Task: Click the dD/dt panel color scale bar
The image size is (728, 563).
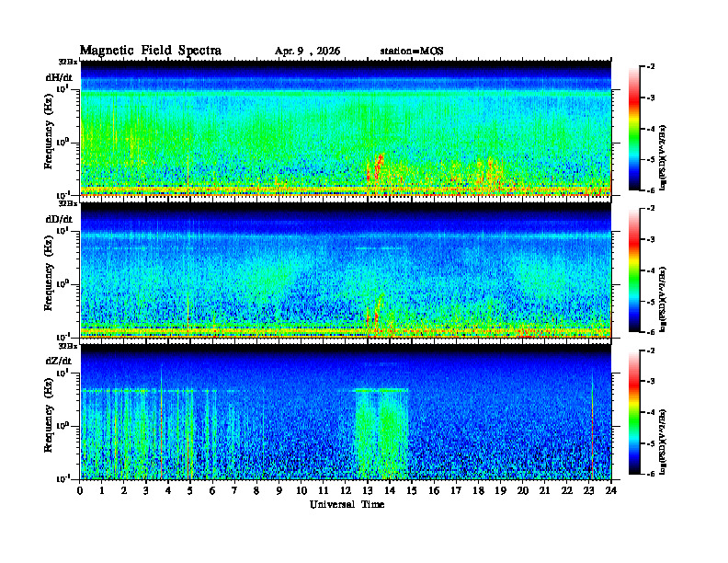Action: 633,270
